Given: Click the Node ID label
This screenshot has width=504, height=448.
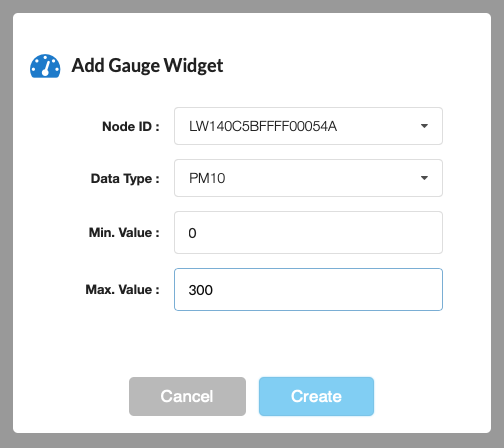Looking at the screenshot, I should click(131, 126).
